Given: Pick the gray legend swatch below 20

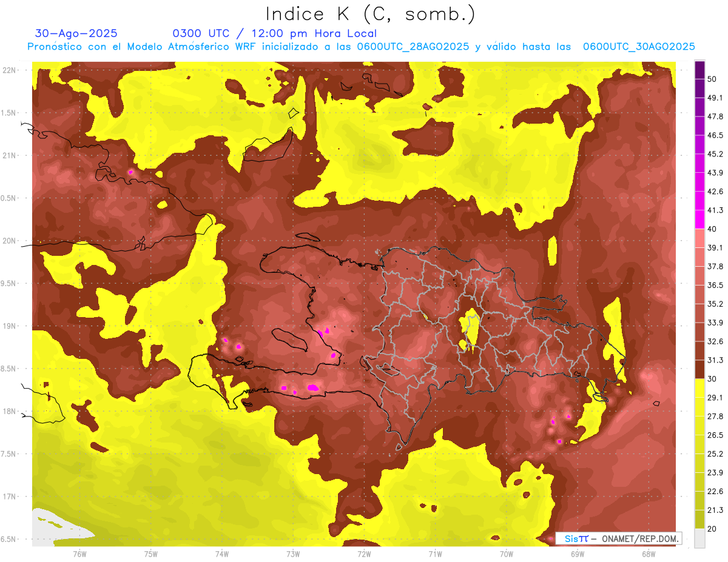Looking at the screenshot, I should pyautogui.click(x=699, y=538).
